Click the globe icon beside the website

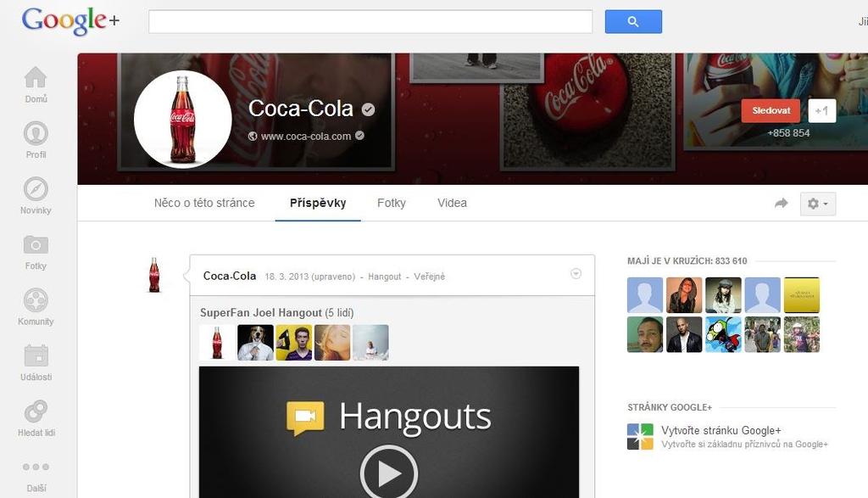(253, 137)
